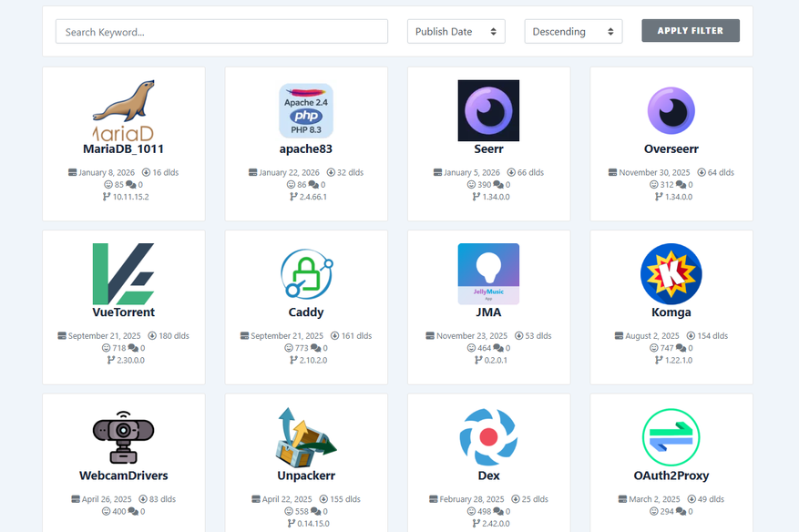Open the Unpackerr title link
The image size is (799, 532).
[x=306, y=476]
